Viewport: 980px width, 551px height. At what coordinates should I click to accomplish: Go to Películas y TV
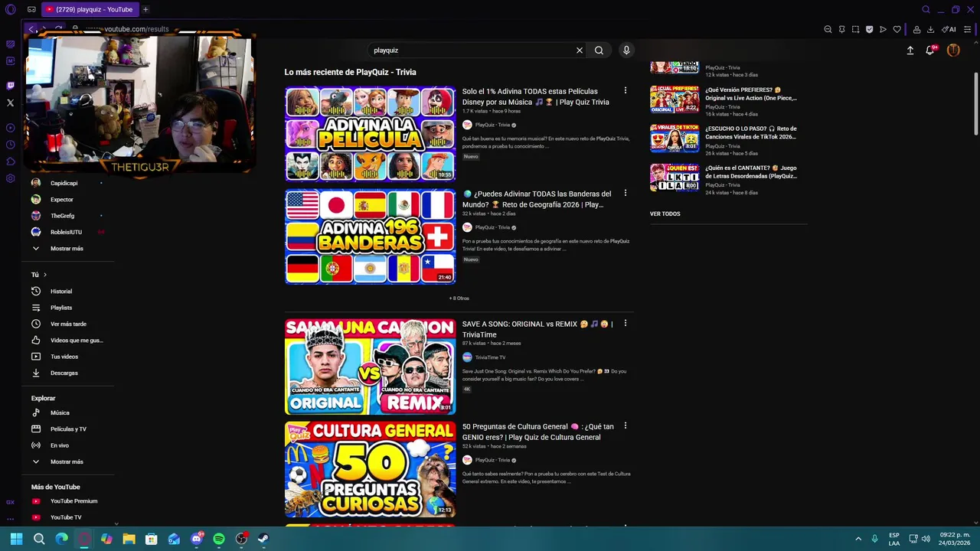pyautogui.click(x=68, y=429)
